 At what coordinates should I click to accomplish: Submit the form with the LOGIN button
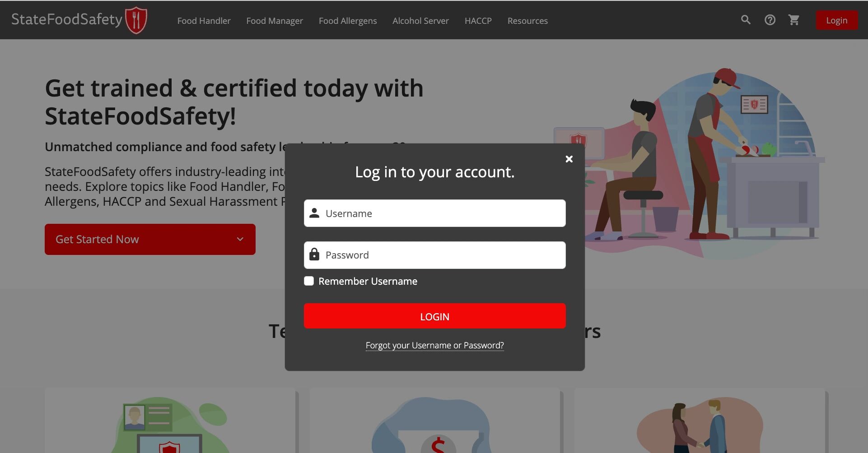(434, 316)
